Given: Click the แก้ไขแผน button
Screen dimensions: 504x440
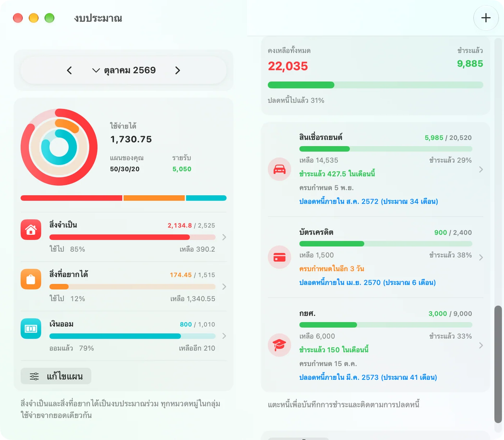Looking at the screenshot, I should pos(56,376).
